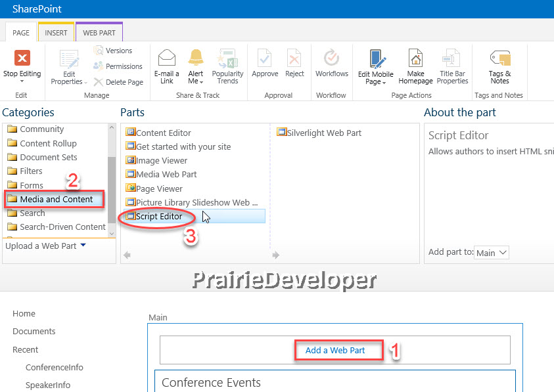The height and width of the screenshot is (392, 554).
Task: Click the SharePoint title link
Action: [x=37, y=9]
